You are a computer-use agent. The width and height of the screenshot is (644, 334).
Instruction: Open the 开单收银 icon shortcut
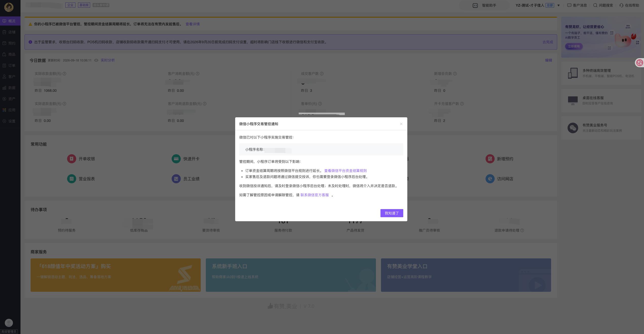tap(71, 159)
